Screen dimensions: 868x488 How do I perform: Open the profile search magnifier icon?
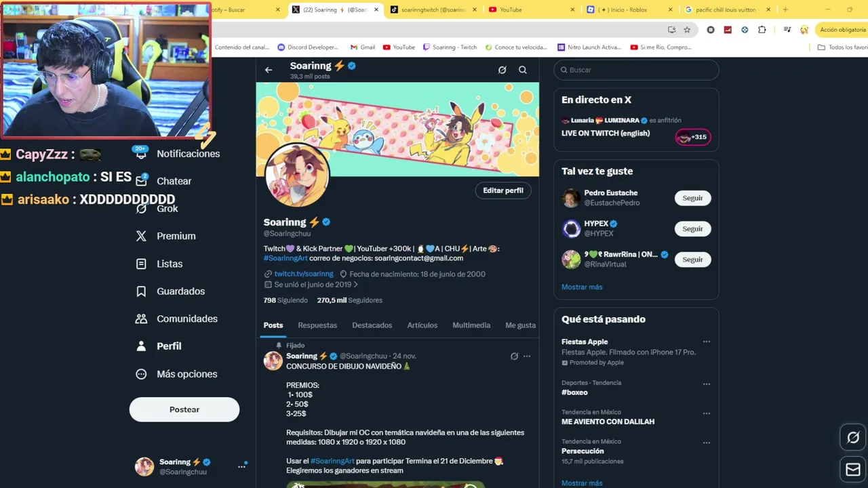pyautogui.click(x=523, y=70)
